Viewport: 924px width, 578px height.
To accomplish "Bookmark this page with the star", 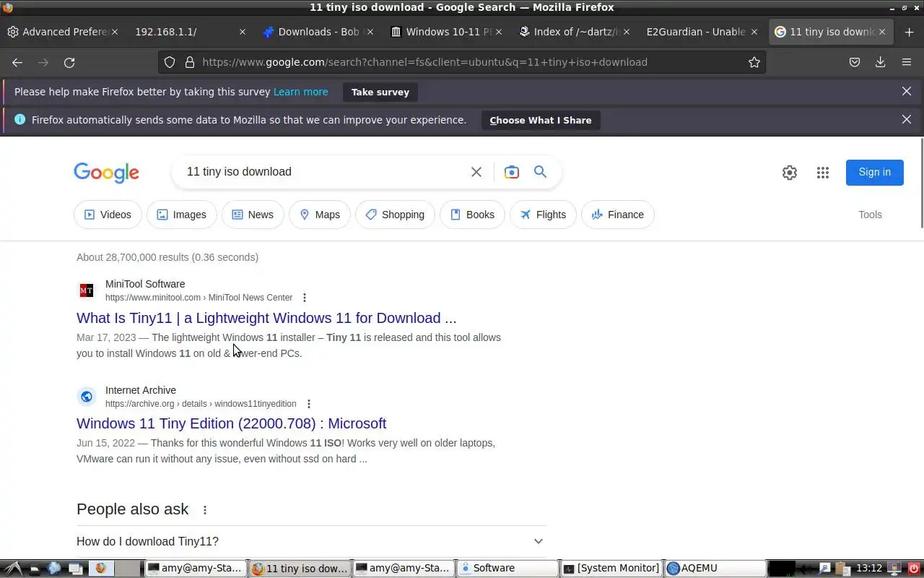I will [x=754, y=62].
